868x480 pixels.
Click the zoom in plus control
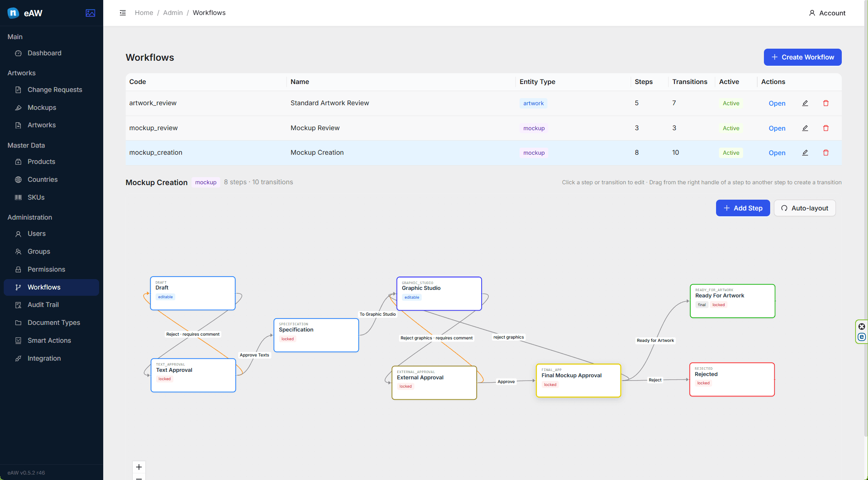click(139, 467)
